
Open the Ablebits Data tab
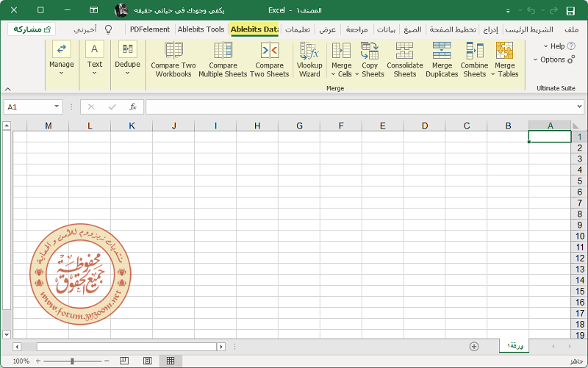pos(254,29)
